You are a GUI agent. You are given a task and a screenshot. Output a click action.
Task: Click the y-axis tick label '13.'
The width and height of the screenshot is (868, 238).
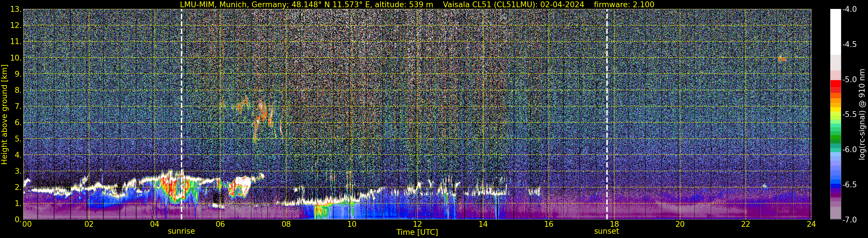pos(16,10)
